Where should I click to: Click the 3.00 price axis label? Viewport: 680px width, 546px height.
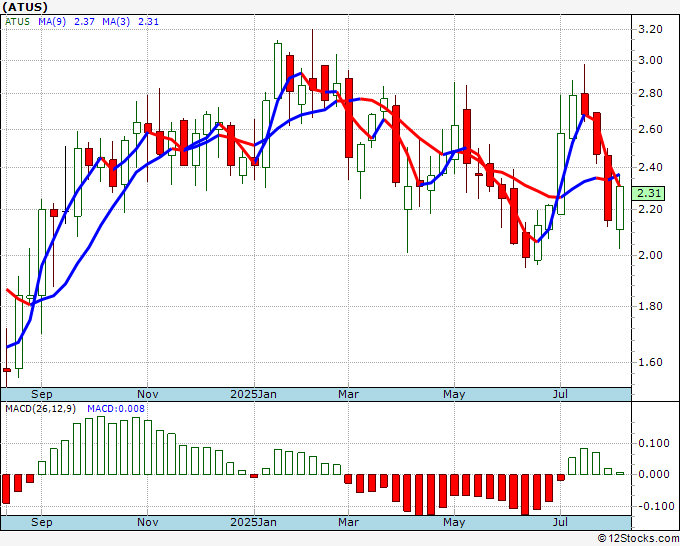pos(650,60)
